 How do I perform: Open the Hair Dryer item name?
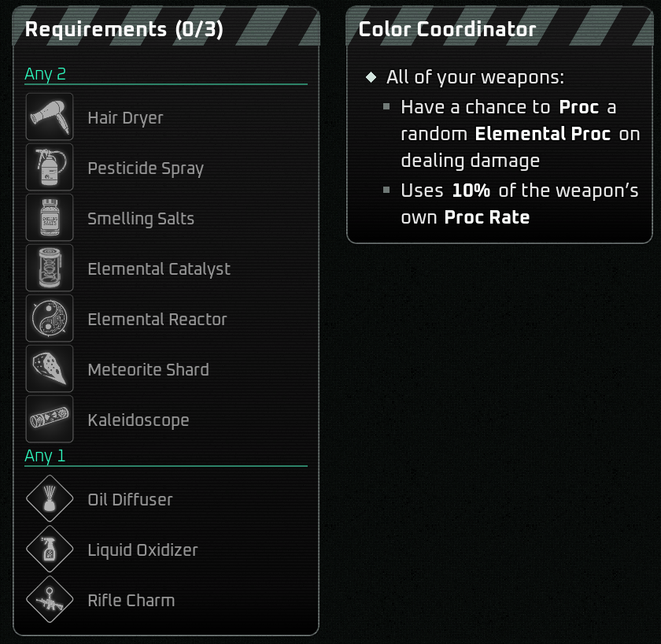pyautogui.click(x=125, y=118)
